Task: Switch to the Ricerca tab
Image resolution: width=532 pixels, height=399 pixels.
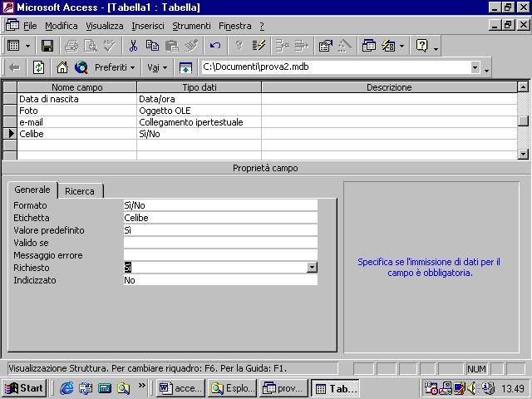Action: tap(80, 191)
